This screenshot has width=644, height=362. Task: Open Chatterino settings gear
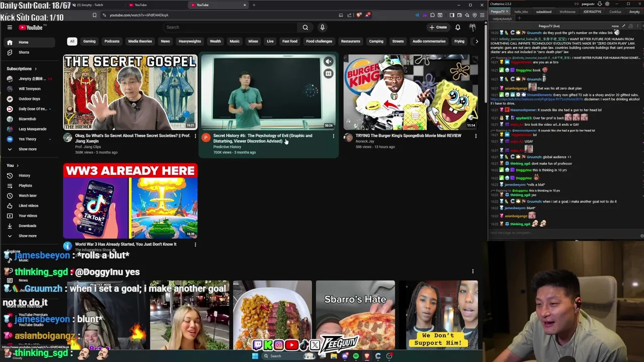tap(607, 4)
